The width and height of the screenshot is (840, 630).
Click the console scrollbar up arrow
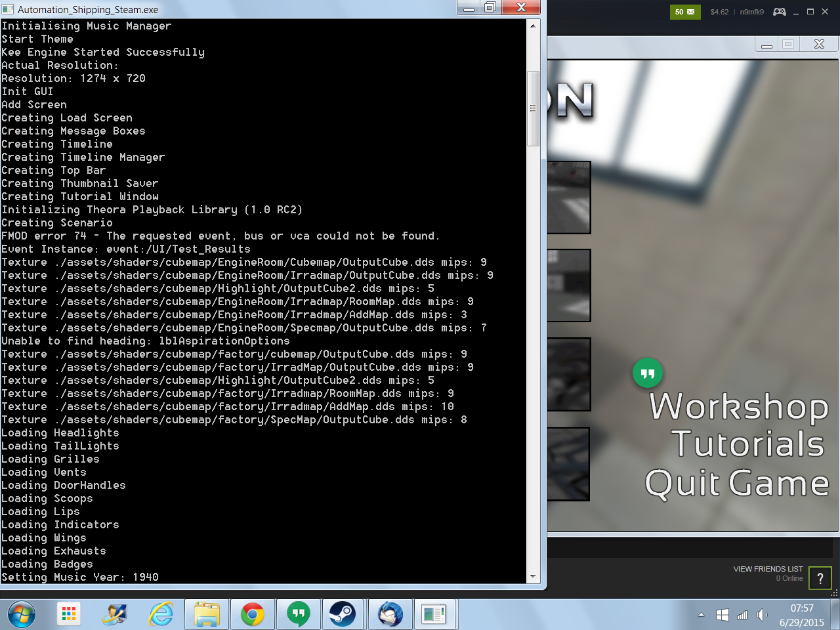(533, 26)
